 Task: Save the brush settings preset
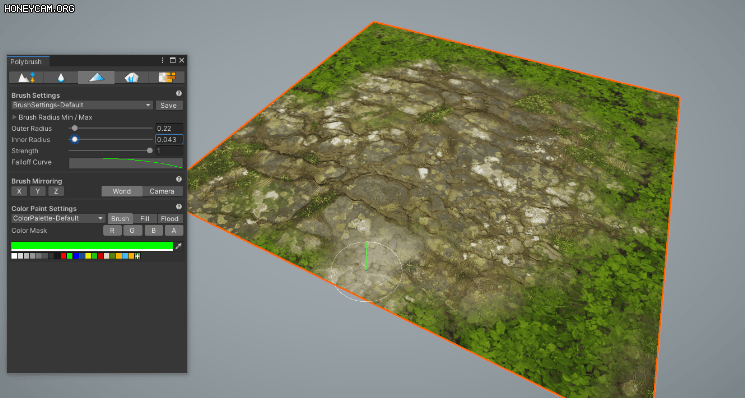(x=169, y=105)
